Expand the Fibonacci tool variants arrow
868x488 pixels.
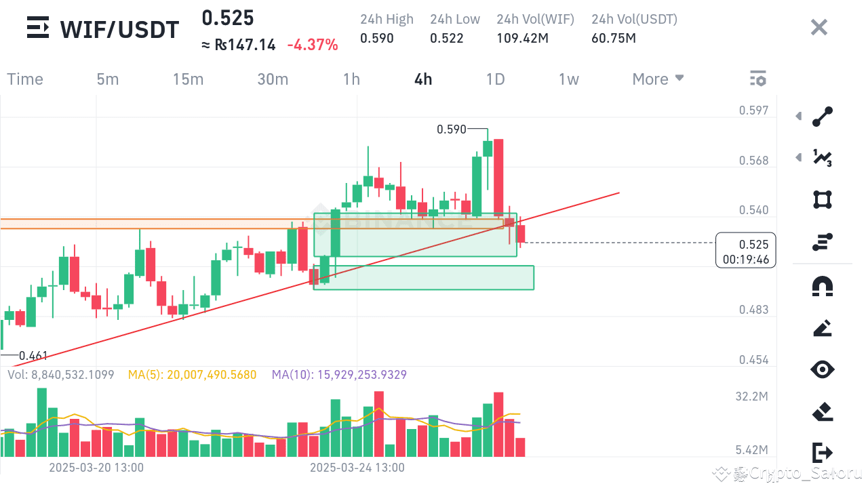[x=797, y=158]
